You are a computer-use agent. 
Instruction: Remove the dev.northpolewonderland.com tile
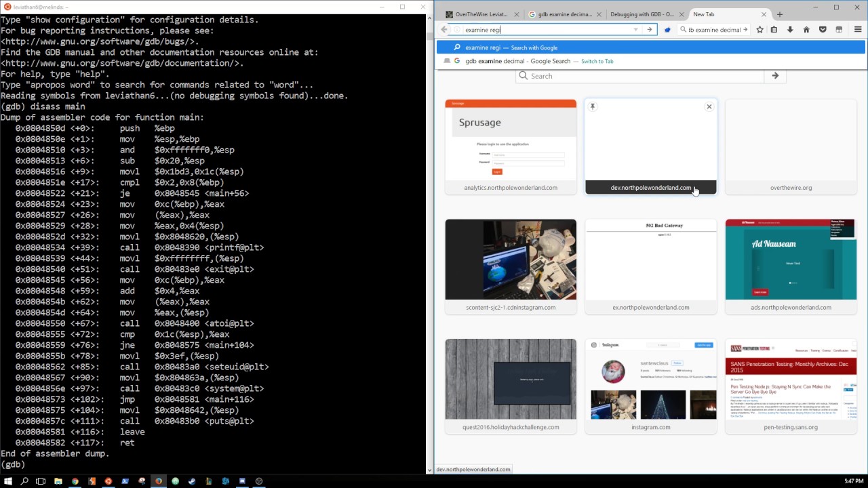coord(709,106)
